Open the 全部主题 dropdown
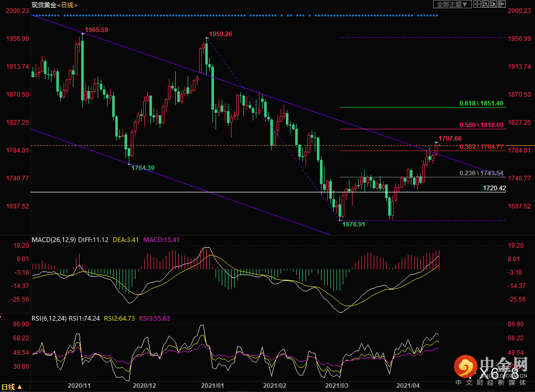The height and width of the screenshot is (392, 535). pyautogui.click(x=452, y=5)
